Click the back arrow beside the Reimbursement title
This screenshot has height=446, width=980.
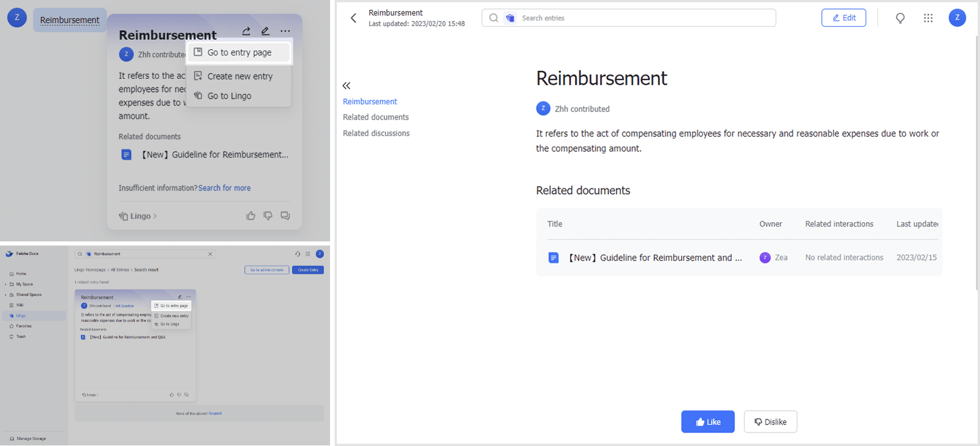(x=354, y=18)
